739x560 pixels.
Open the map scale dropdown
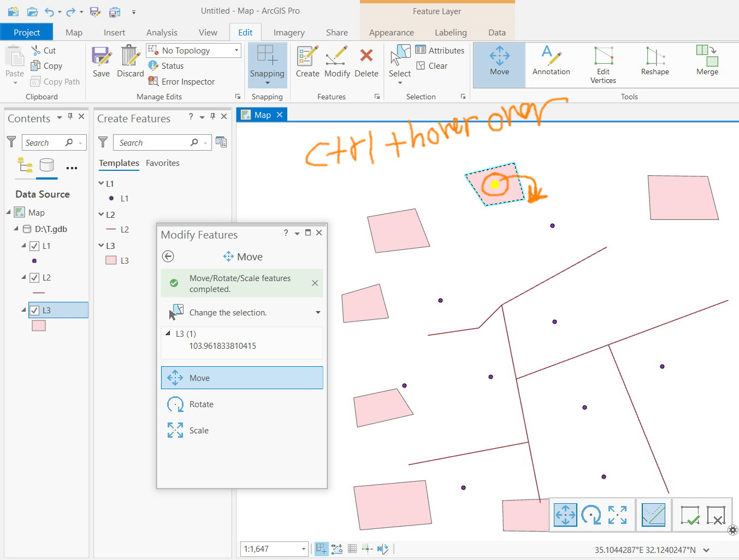[x=303, y=549]
